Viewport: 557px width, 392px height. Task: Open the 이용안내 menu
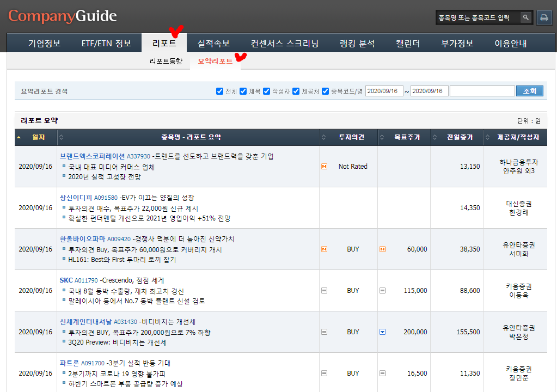click(511, 44)
